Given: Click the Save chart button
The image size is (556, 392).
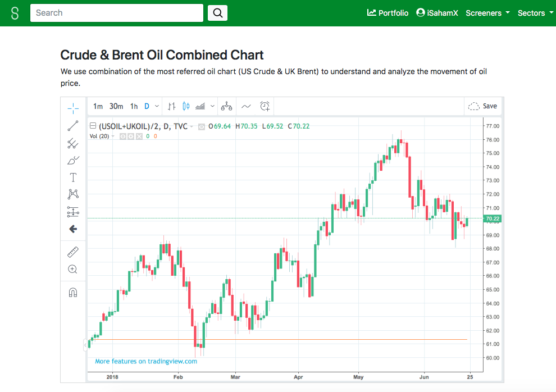Looking at the screenshot, I should (x=483, y=106).
